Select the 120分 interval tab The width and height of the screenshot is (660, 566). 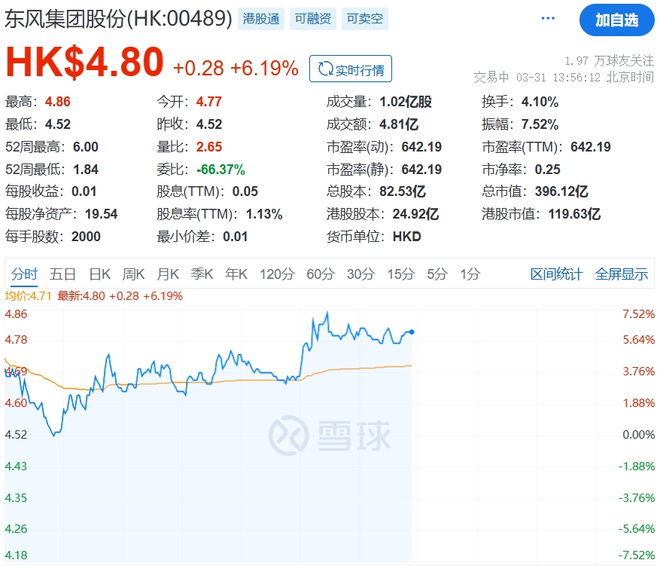click(x=275, y=274)
